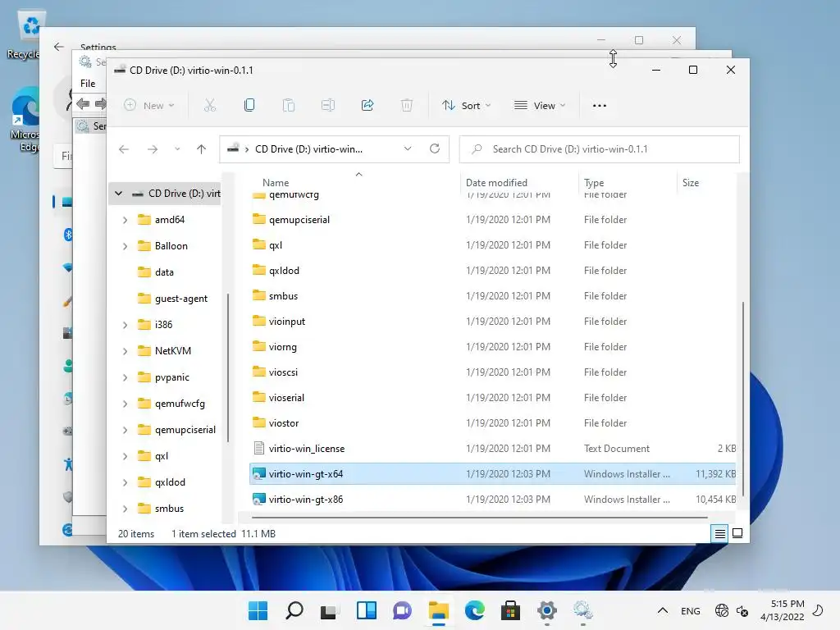Open the Windows Start button

coord(258,610)
